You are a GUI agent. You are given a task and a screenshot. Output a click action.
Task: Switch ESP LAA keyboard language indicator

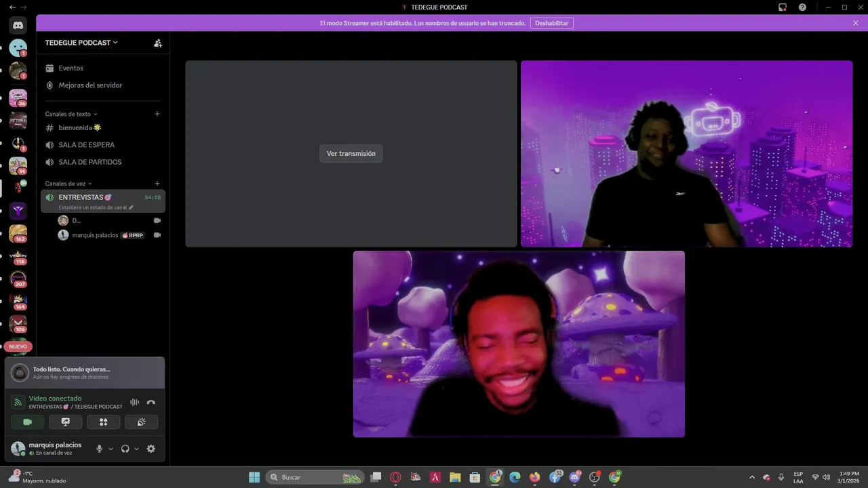[798, 477]
